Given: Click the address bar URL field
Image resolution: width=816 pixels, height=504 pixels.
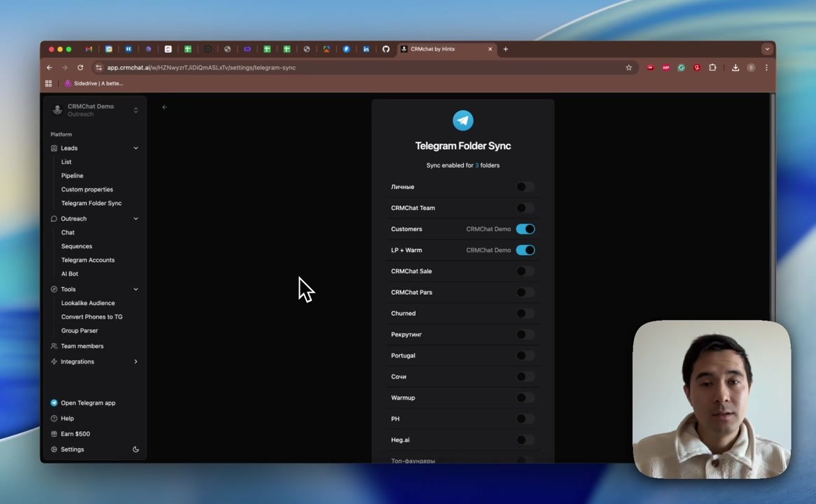Looking at the screenshot, I should pyautogui.click(x=364, y=68).
